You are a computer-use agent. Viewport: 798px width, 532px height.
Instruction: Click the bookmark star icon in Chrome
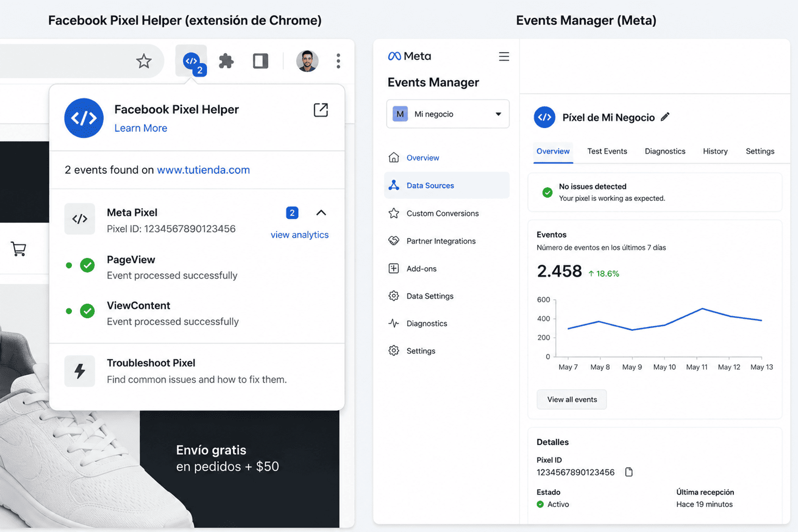[144, 61]
